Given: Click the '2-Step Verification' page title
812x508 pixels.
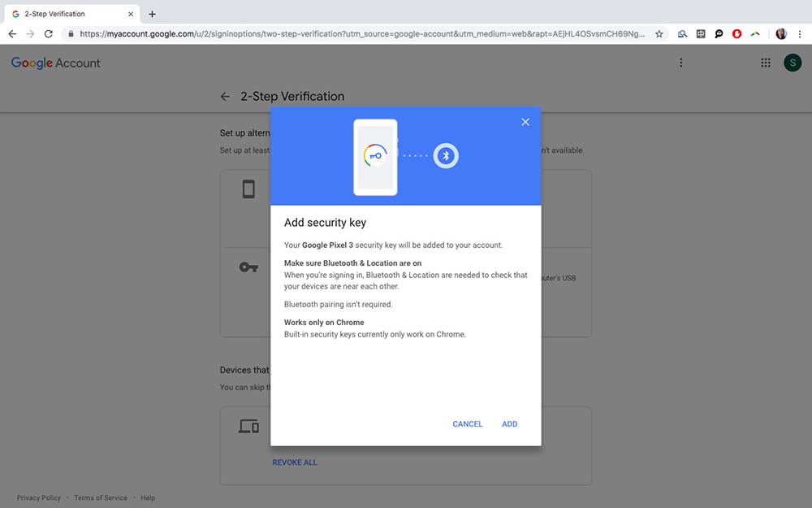Looking at the screenshot, I should pyautogui.click(x=292, y=97).
